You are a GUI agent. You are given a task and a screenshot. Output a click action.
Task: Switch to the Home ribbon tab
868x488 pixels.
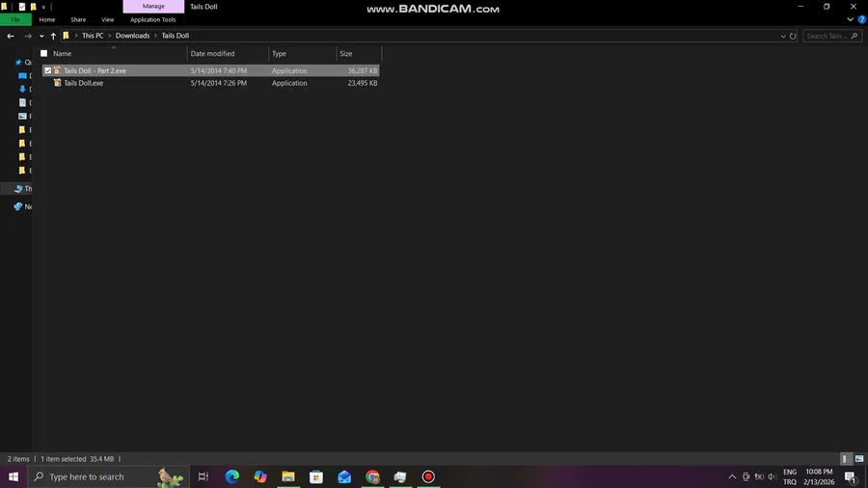click(47, 19)
